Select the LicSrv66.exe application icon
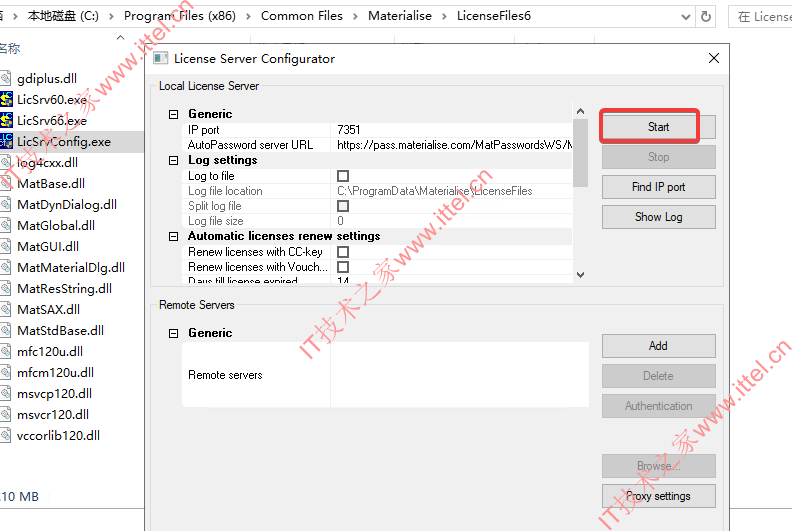The height and width of the screenshot is (531, 792). 6,120
